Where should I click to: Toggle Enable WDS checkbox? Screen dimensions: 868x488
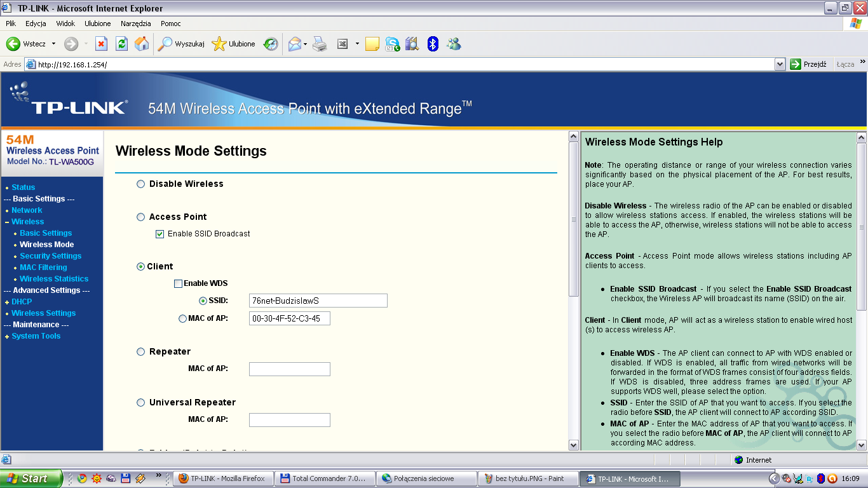(178, 283)
